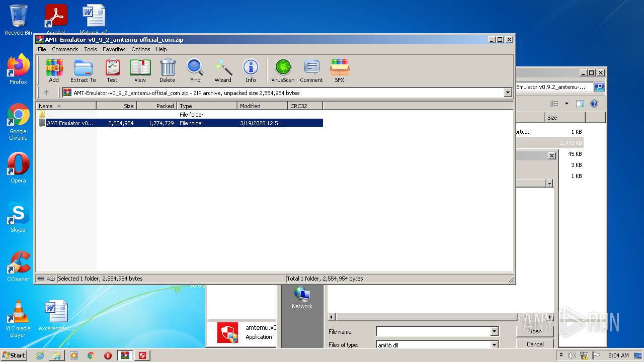This screenshot has height=362, width=644.
Task: Open the Skype desktop shortcut
Action: tap(18, 217)
